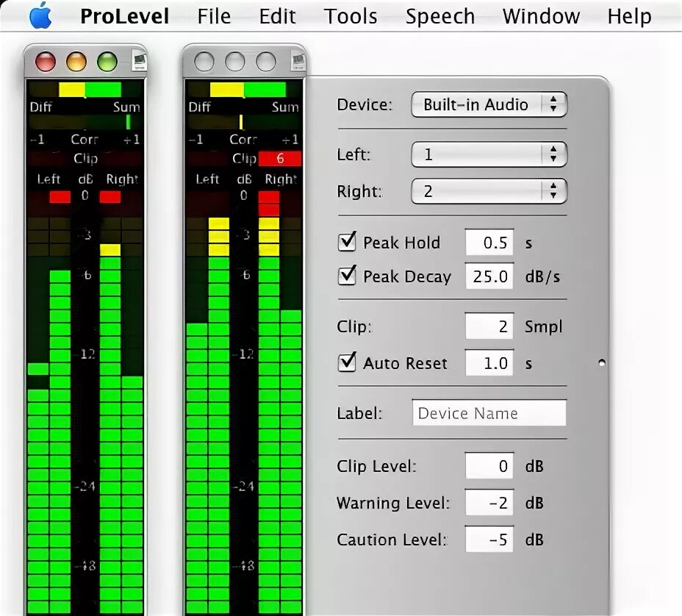The image size is (682, 616).
Task: Click the red clip counter showing 6
Action: coord(280,158)
